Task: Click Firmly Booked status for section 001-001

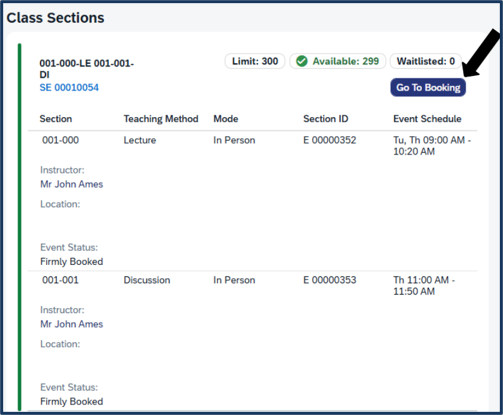Action: point(72,401)
